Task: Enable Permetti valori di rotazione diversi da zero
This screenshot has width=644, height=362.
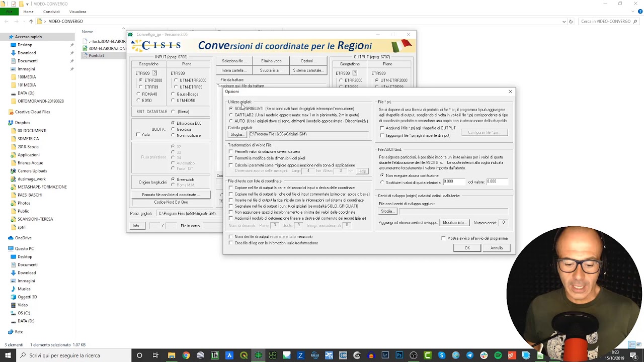Action: tap(231, 151)
